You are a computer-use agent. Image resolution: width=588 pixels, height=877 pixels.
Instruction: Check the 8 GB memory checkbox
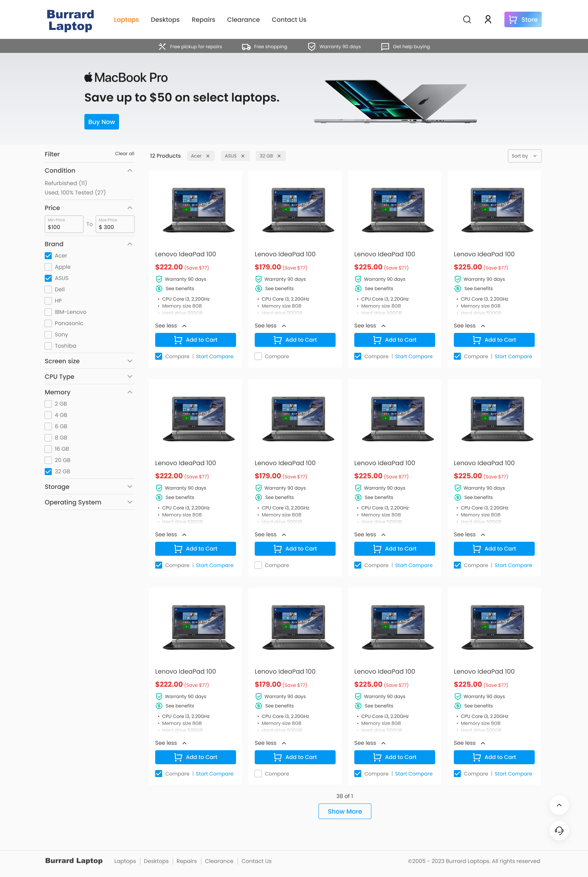48,438
